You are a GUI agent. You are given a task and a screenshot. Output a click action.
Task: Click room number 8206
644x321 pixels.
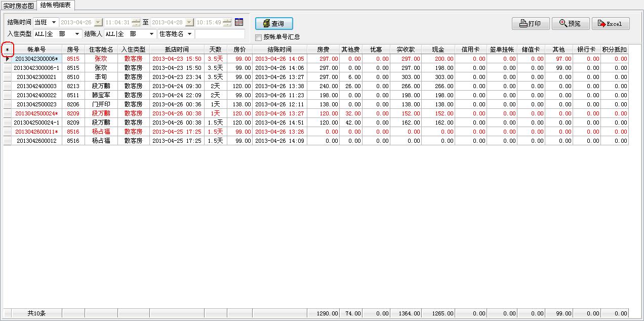(x=73, y=104)
